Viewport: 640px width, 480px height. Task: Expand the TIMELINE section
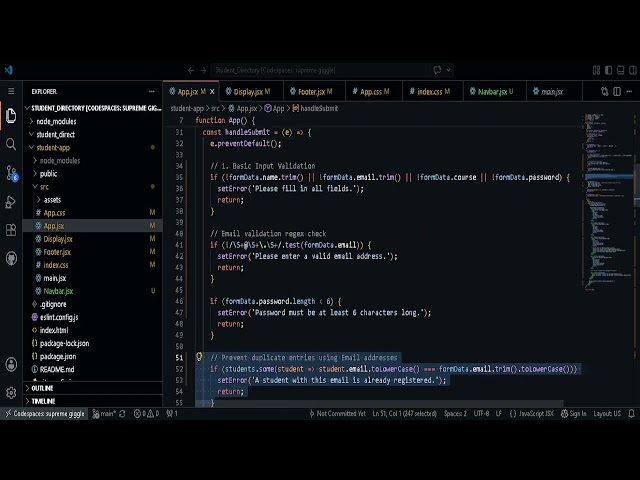(x=93, y=401)
